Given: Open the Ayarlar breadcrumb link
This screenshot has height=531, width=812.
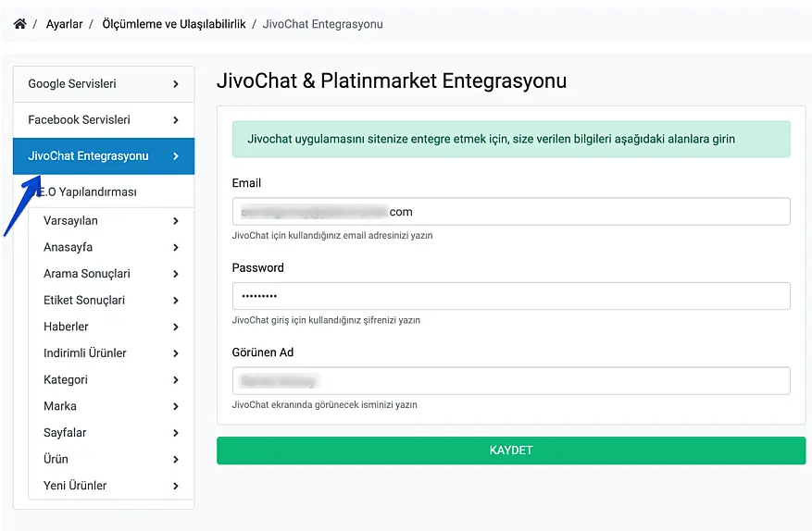Looking at the screenshot, I should tap(64, 24).
